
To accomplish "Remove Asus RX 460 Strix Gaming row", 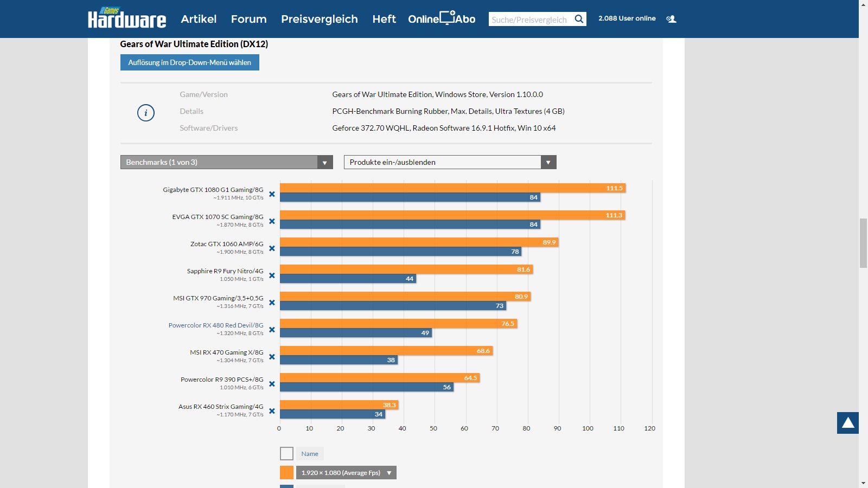I will click(x=272, y=411).
